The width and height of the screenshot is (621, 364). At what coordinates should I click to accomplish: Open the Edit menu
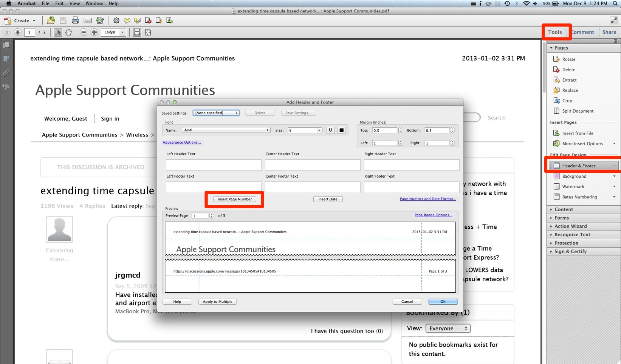[x=59, y=3]
